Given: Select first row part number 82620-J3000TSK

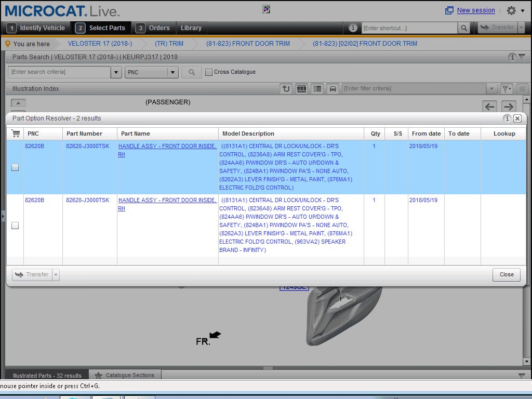Looking at the screenshot, I should [x=87, y=146].
